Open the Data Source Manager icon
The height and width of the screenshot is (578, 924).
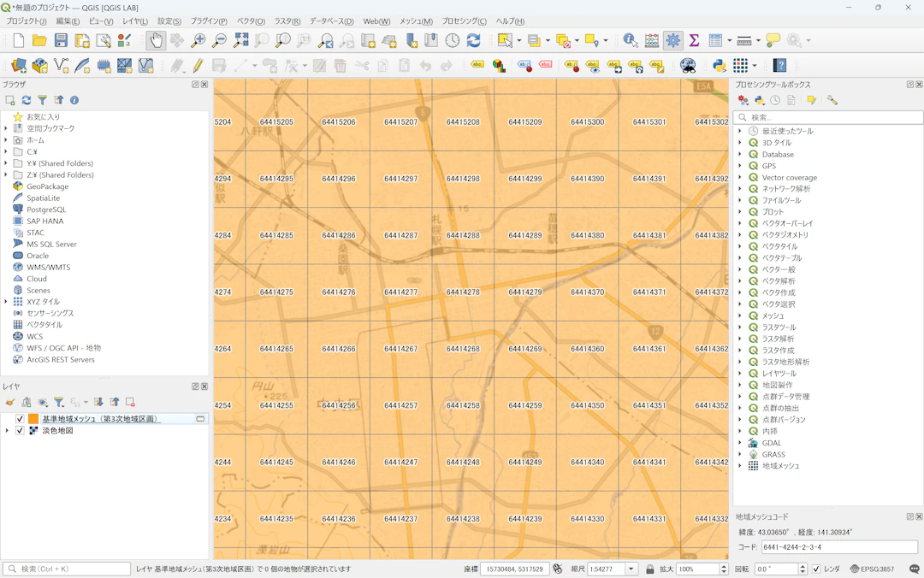pos(19,65)
